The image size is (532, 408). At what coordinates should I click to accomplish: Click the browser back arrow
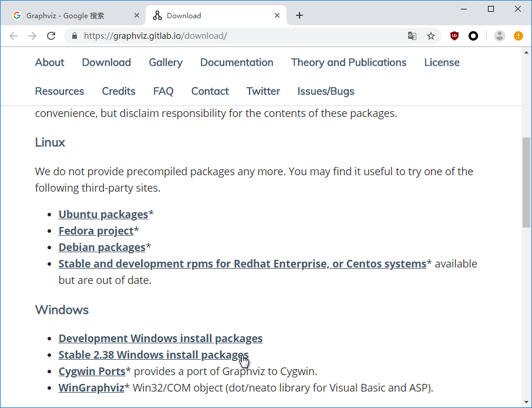pos(14,36)
